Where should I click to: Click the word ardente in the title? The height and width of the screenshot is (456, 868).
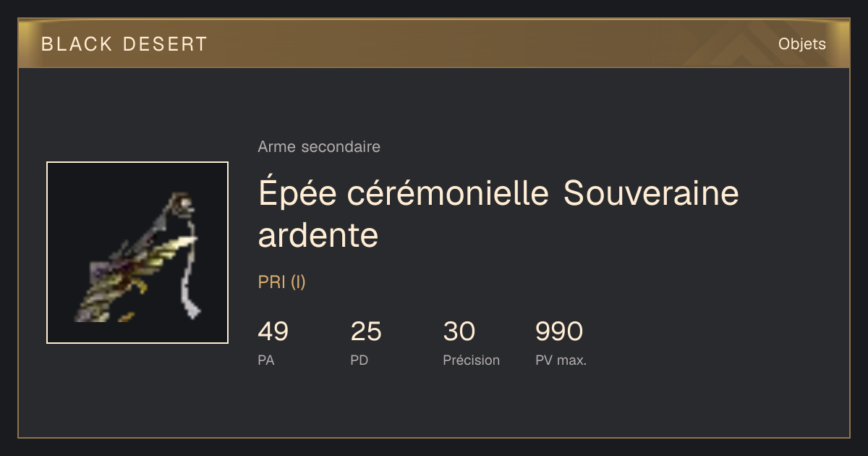[318, 235]
